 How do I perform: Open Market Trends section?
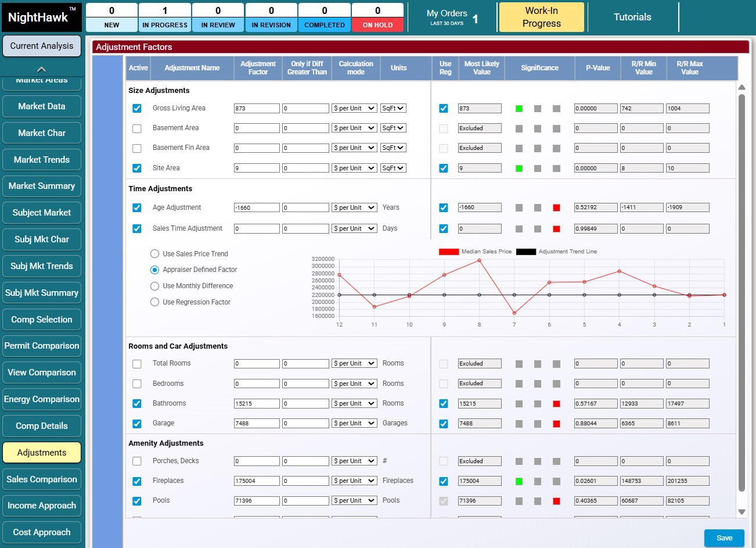coord(42,160)
